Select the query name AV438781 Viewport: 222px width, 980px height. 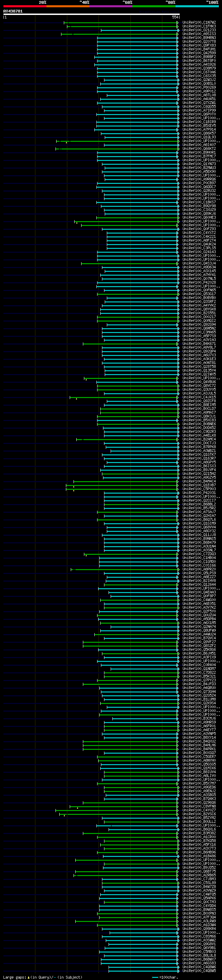click(13, 11)
